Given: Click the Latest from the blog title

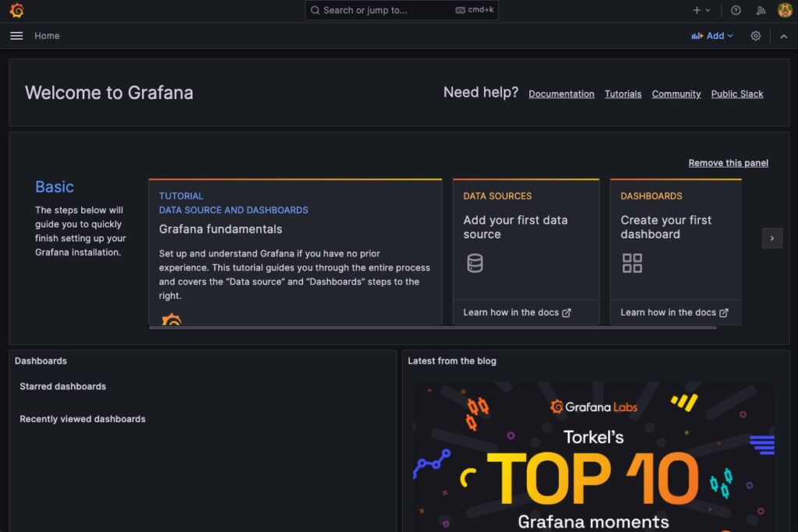Looking at the screenshot, I should [452, 361].
